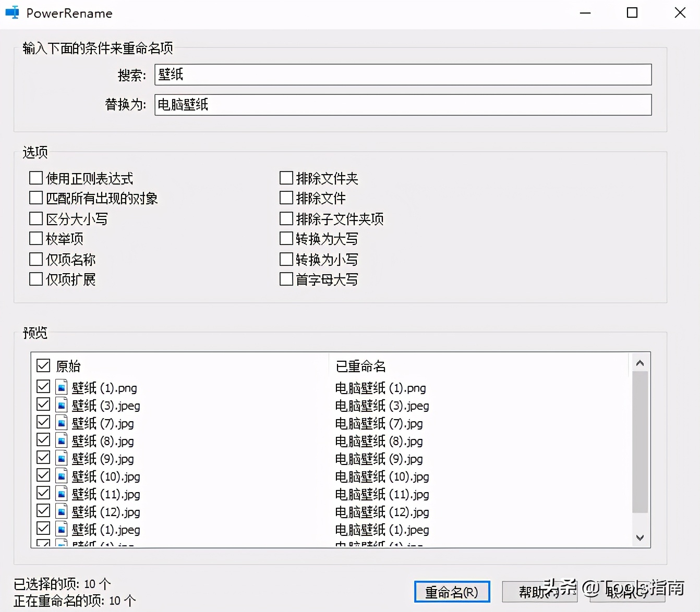Tick 匹配所有出现的对象 checkbox
Viewport: 700px width, 612px height.
(36, 198)
